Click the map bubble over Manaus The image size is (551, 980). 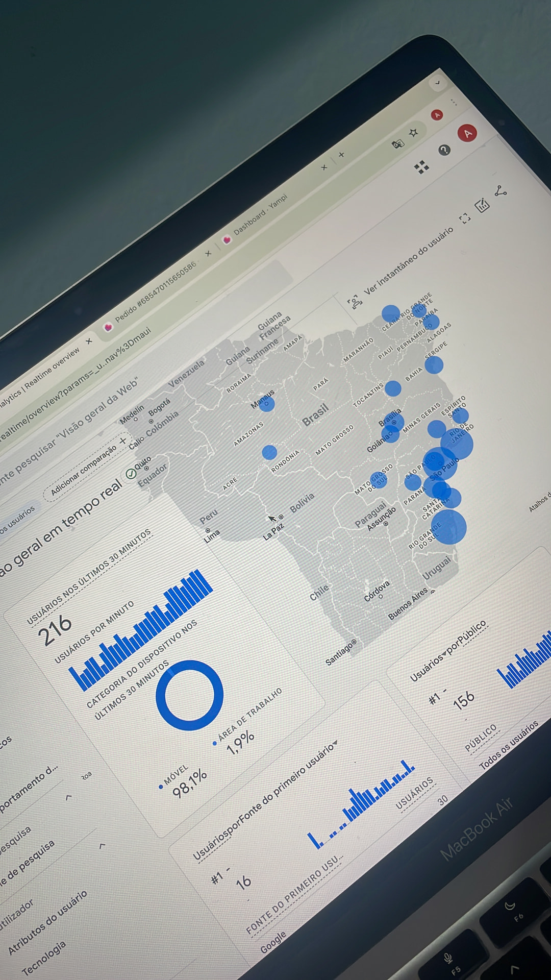coord(266,404)
